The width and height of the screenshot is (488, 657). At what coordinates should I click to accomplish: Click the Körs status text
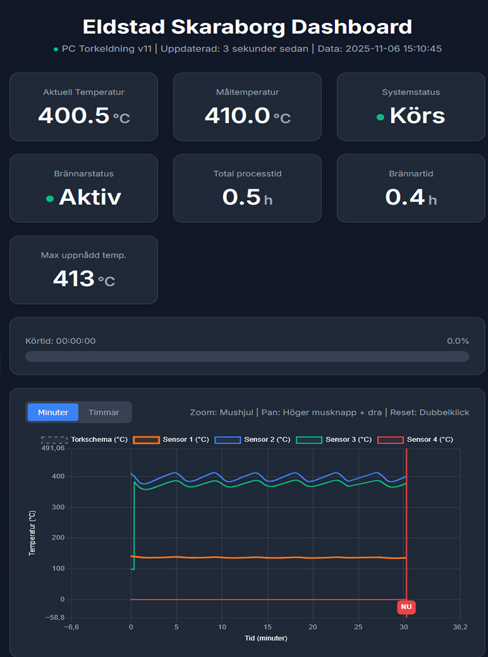[x=417, y=115]
